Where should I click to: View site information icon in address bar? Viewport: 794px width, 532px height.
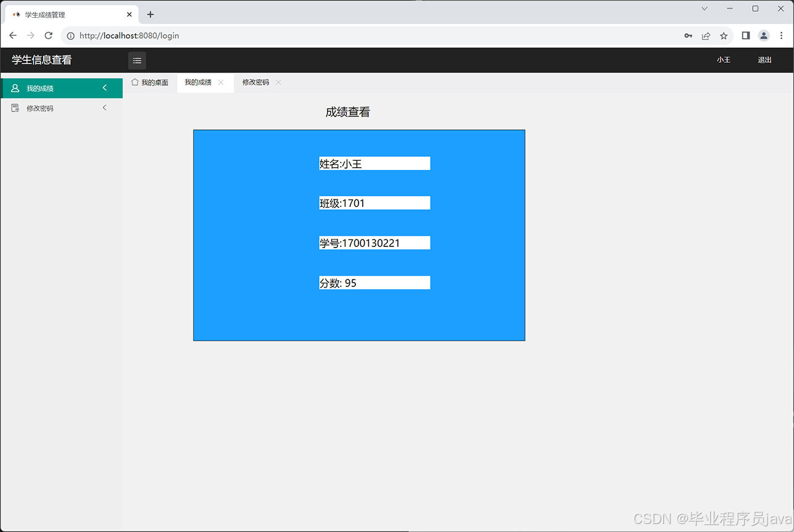(71, 36)
